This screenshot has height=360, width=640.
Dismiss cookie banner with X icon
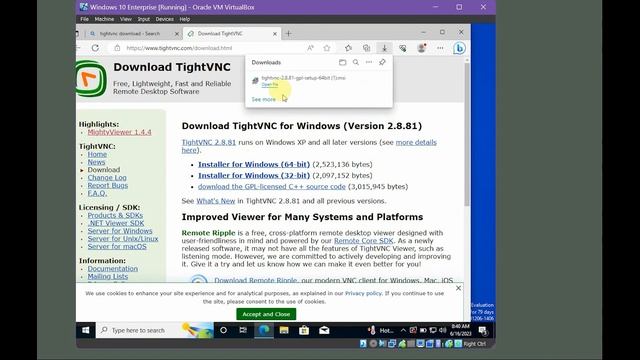[458, 288]
